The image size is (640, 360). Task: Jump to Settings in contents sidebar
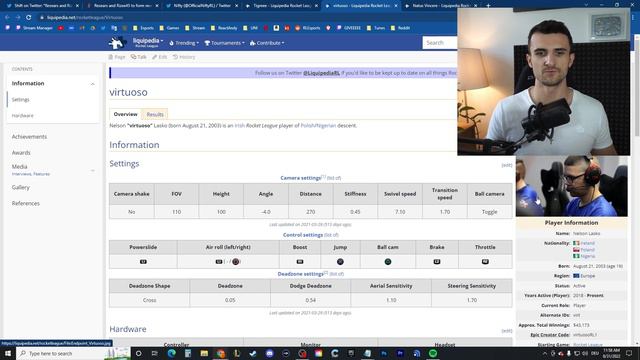tap(20, 100)
